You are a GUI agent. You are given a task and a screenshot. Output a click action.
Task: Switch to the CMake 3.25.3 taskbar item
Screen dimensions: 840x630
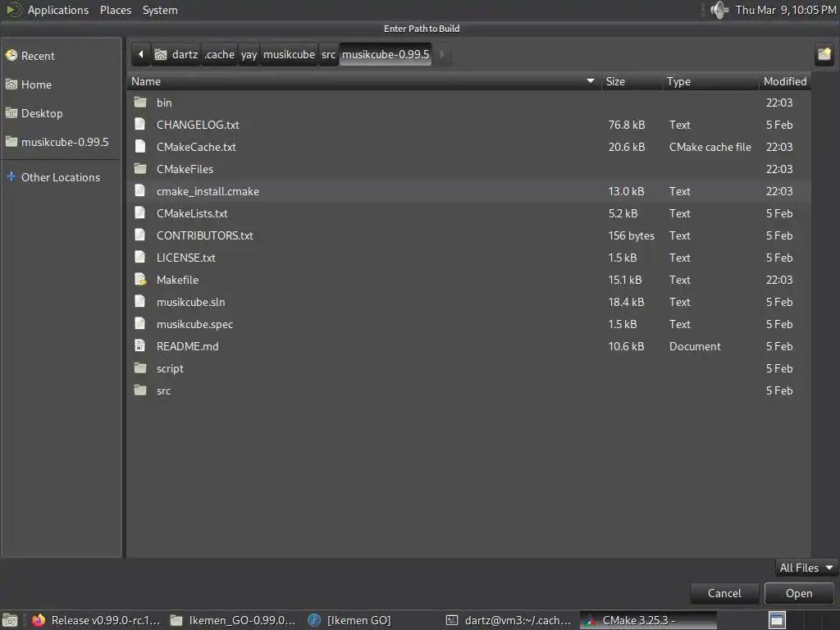648,620
